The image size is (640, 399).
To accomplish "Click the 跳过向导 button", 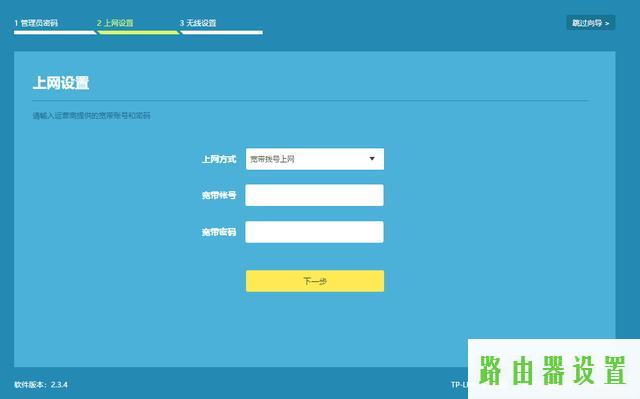I will coord(591,23).
